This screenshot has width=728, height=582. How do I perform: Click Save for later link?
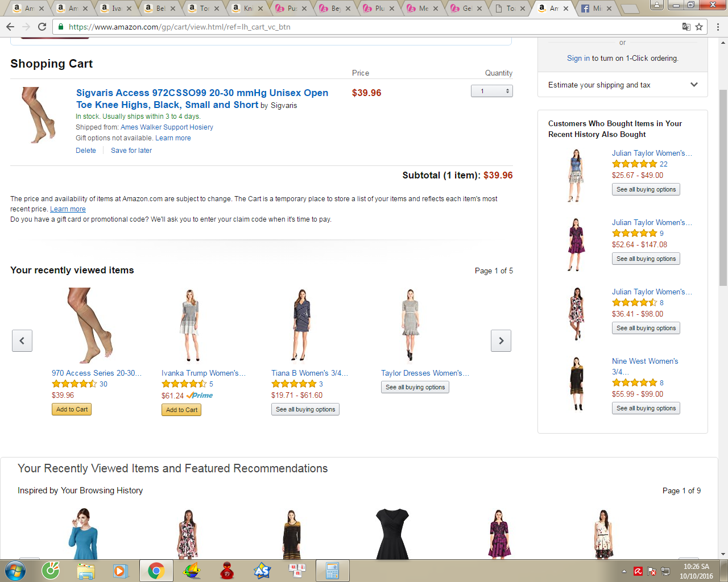pyautogui.click(x=131, y=151)
